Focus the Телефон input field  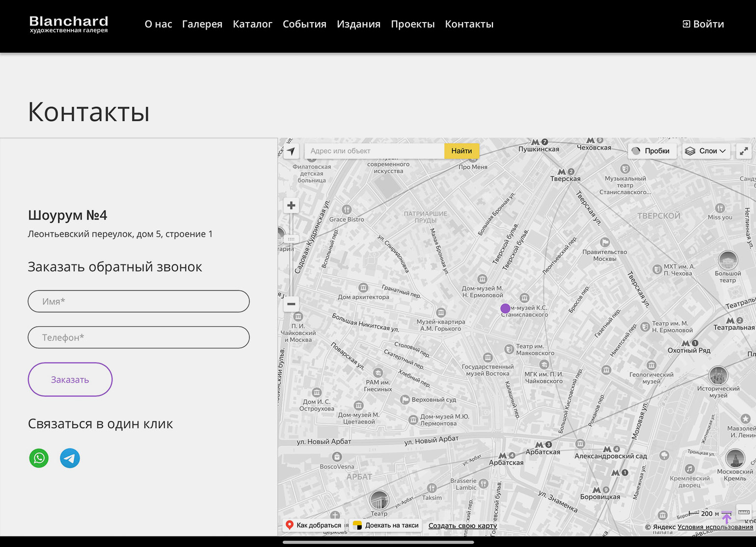(x=138, y=338)
